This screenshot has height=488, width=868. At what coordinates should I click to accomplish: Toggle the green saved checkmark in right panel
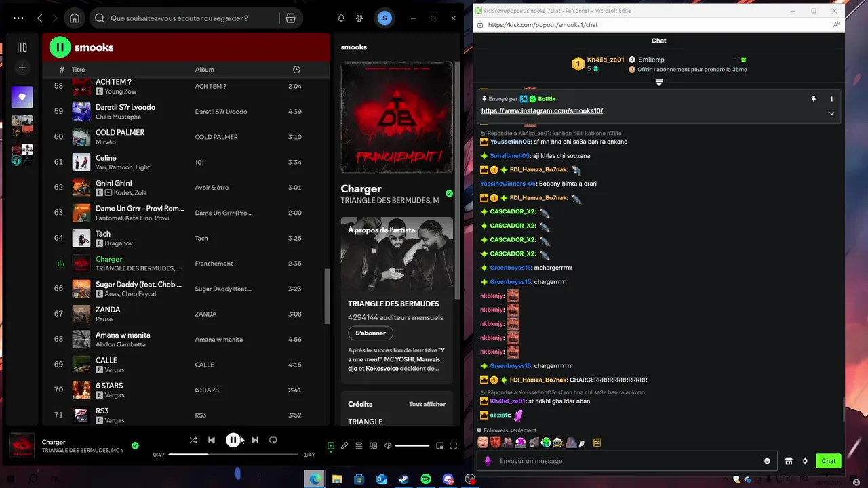click(x=449, y=193)
